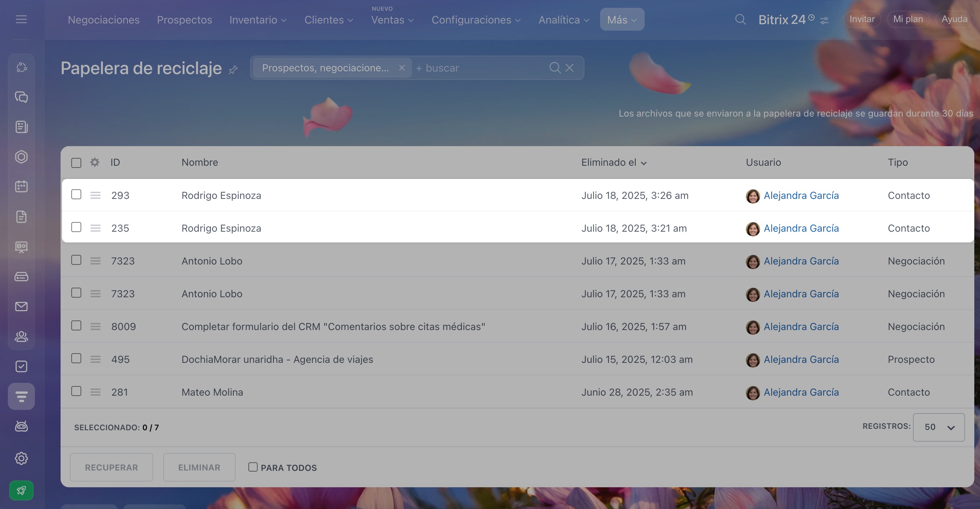Open the presentation board sidebar icon

pos(21,247)
